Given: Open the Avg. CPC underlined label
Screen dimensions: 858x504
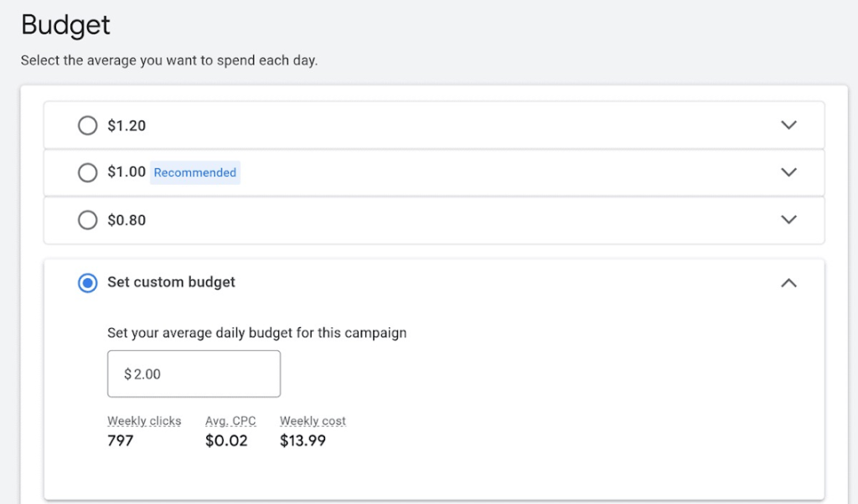Looking at the screenshot, I should pyautogui.click(x=230, y=421).
